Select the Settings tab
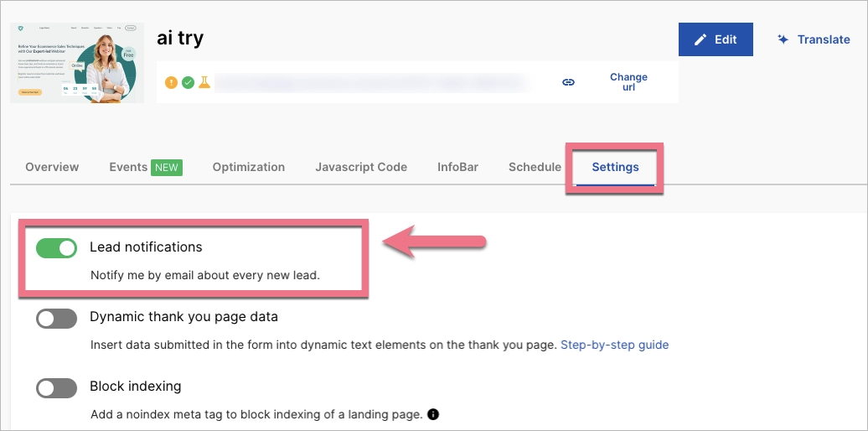Screen dimensions: 868x431 615,167
